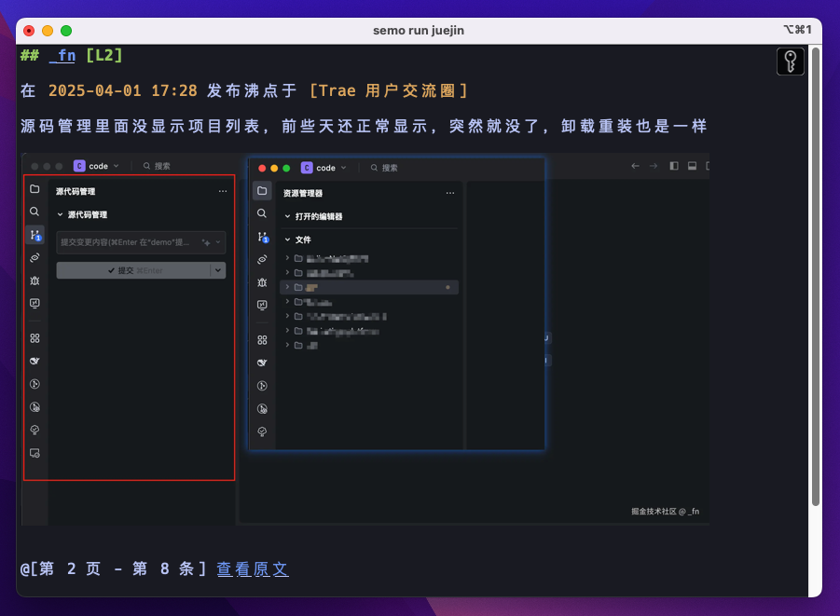
Task: Open Source Control icon in left window
Action: [34, 236]
